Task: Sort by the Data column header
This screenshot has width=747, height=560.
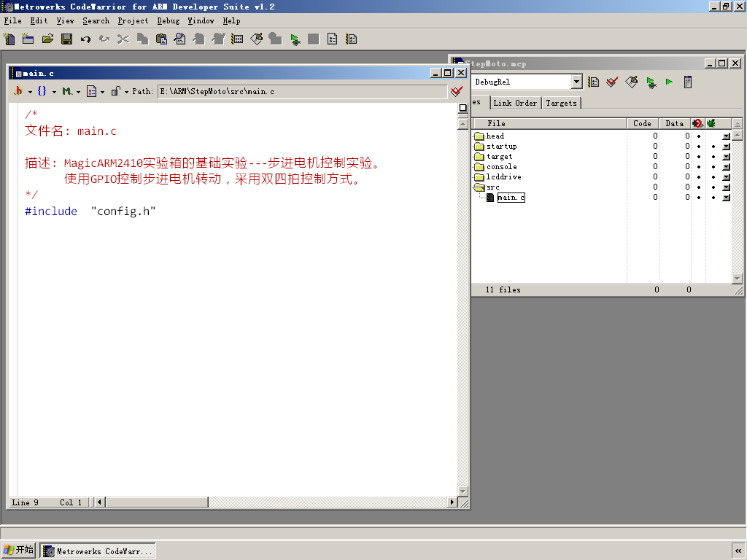Action: coord(675,123)
